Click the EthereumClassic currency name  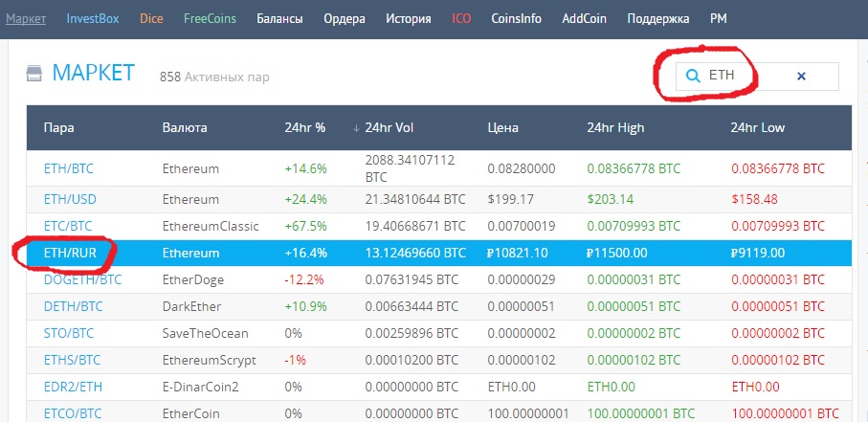[211, 227]
